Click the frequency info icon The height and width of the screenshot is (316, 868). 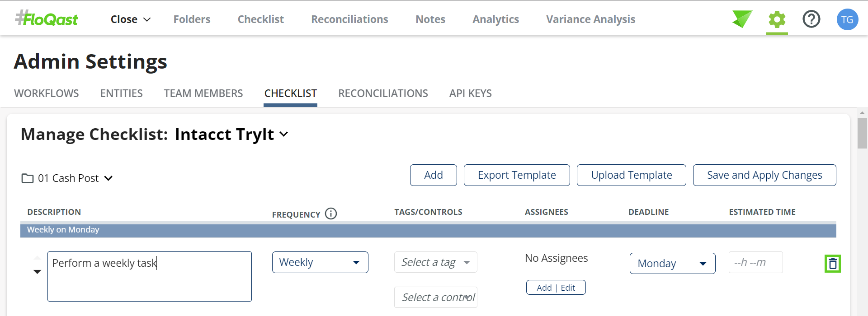tap(331, 214)
